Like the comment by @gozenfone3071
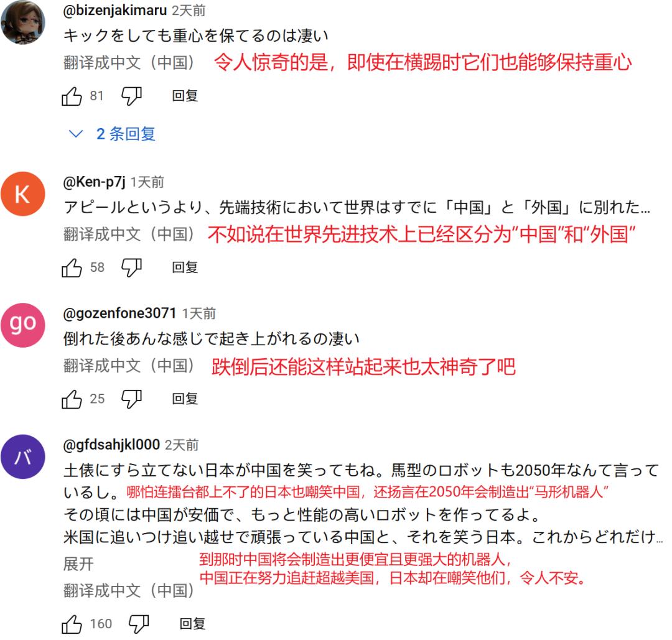This screenshot has width=672, height=640. 72,399
